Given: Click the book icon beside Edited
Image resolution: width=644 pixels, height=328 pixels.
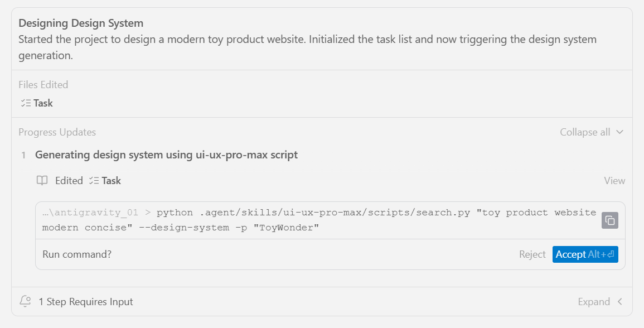Looking at the screenshot, I should pyautogui.click(x=42, y=181).
